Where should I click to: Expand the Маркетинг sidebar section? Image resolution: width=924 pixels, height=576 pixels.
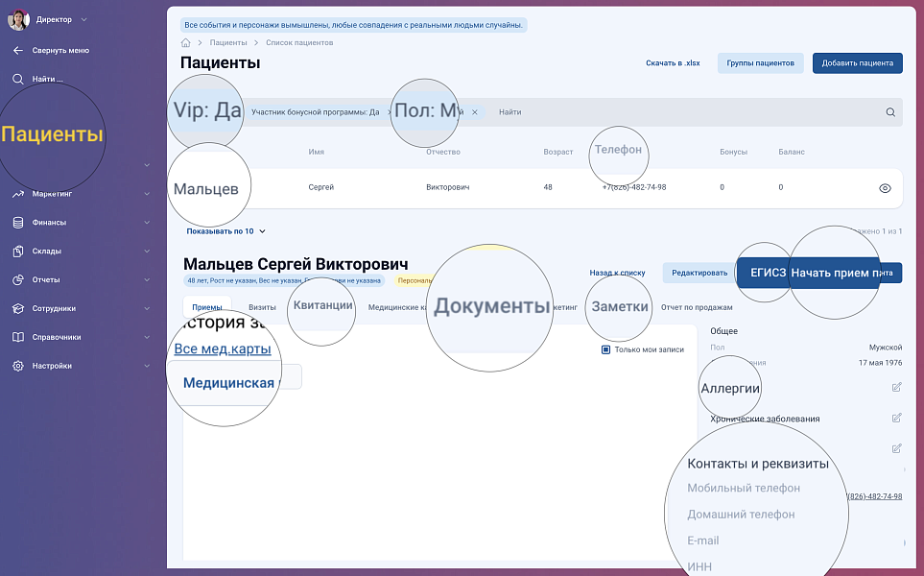click(147, 194)
